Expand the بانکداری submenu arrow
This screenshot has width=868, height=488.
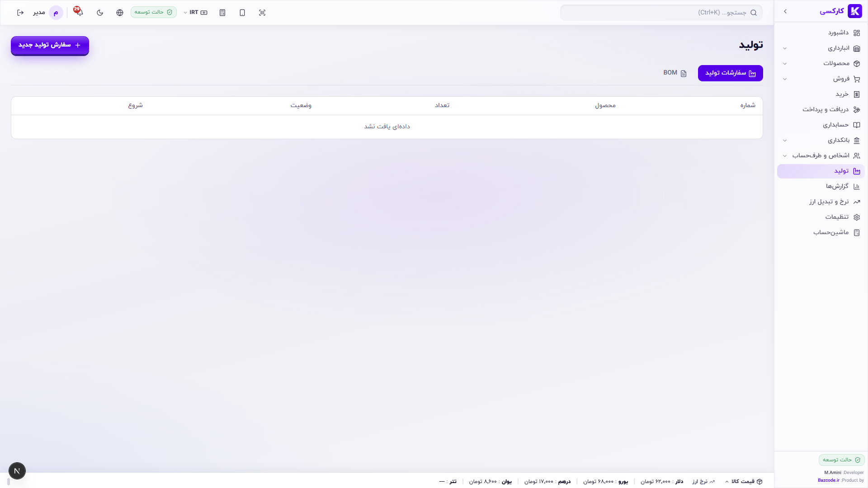[785, 141]
